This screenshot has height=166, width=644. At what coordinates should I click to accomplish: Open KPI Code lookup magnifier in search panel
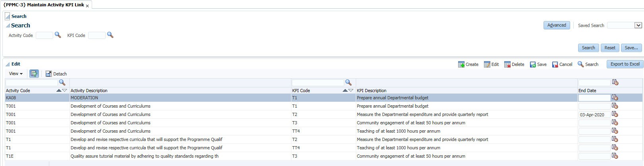[x=110, y=35]
